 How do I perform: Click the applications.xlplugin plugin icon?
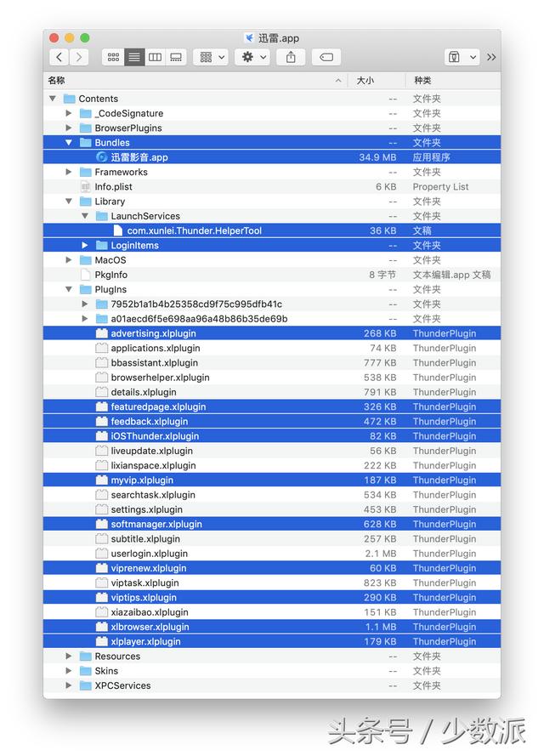pyautogui.click(x=101, y=348)
